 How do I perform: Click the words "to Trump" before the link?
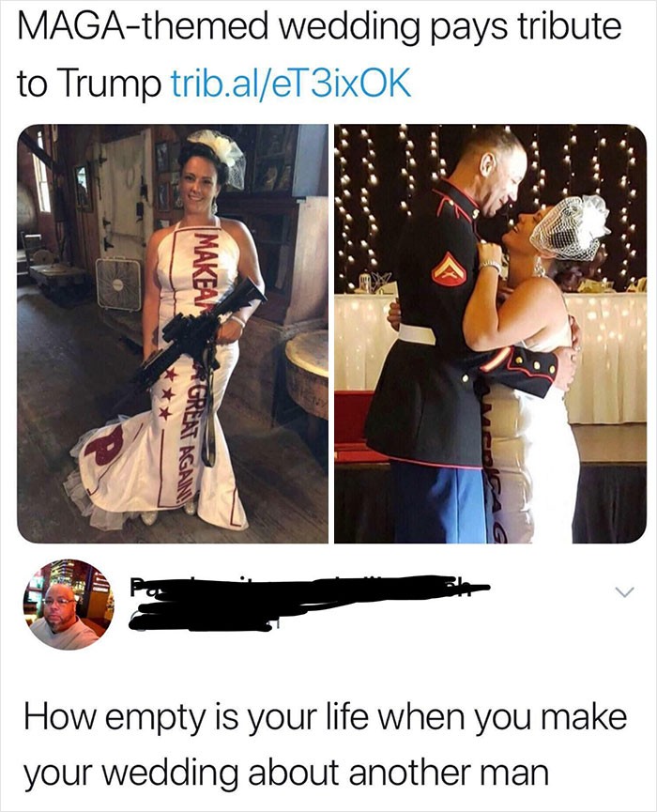tap(88, 83)
